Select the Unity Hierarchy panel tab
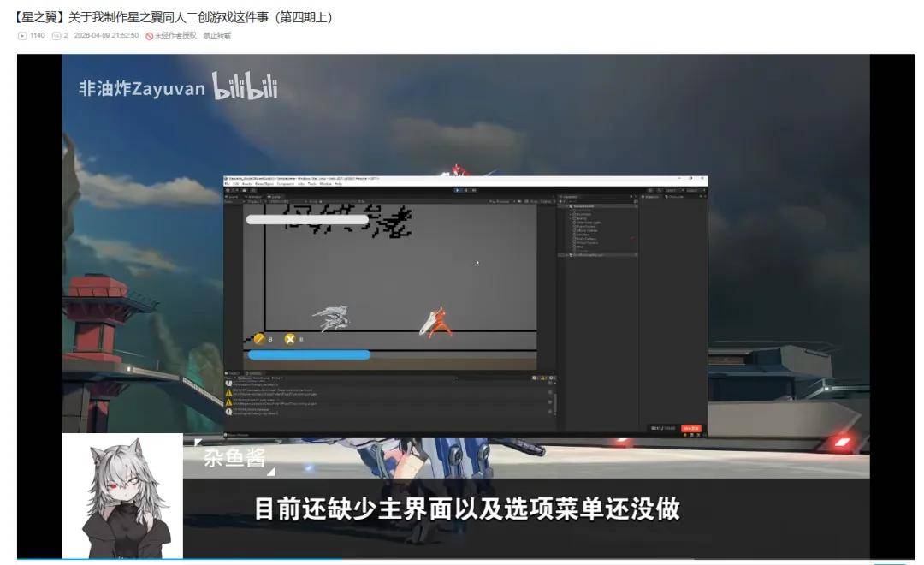This screenshot has height=565, width=924. tap(572, 196)
